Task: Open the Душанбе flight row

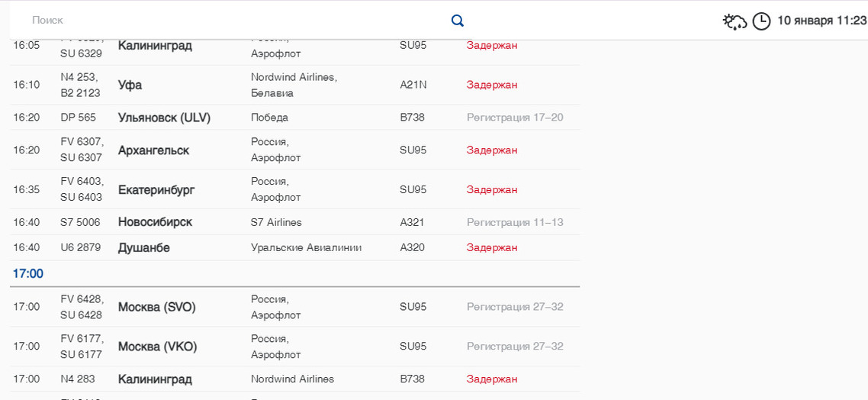Action: point(144,247)
